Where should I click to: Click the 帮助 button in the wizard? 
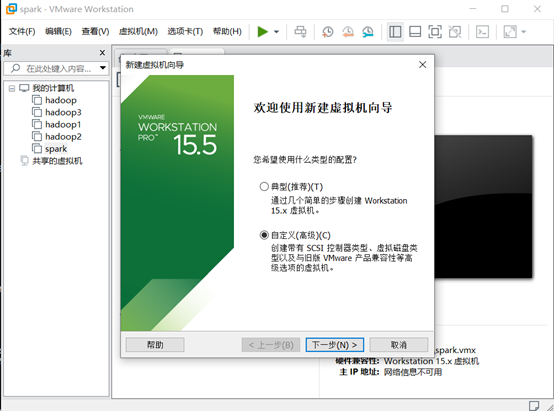(155, 345)
